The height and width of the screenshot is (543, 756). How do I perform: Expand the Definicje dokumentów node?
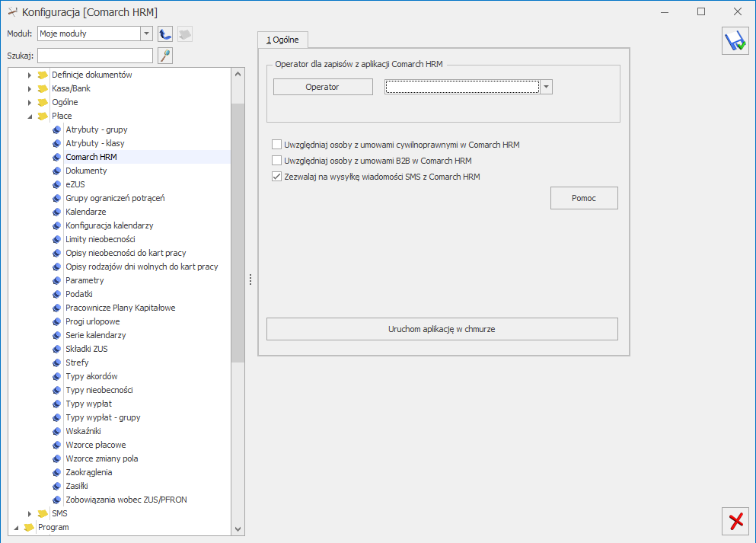(30, 75)
